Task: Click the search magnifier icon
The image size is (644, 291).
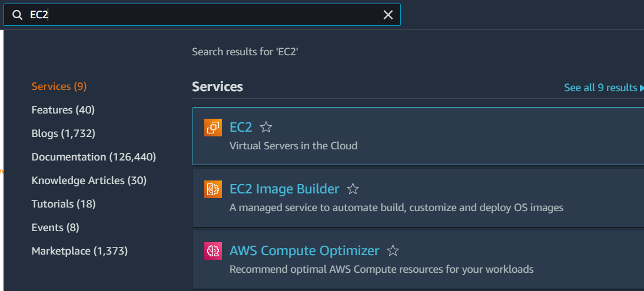Action: coord(18,15)
